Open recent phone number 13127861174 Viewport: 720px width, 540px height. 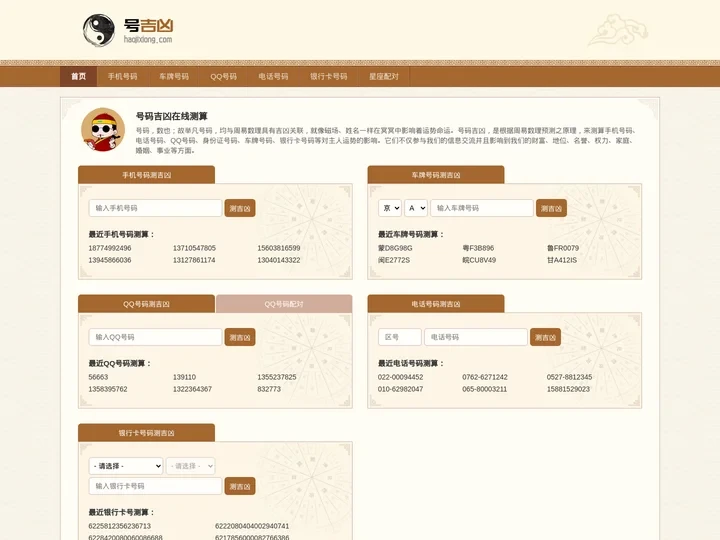(194, 260)
